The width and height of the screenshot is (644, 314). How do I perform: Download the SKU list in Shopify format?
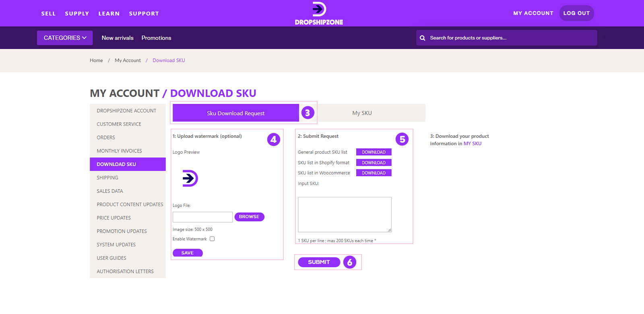pyautogui.click(x=374, y=162)
